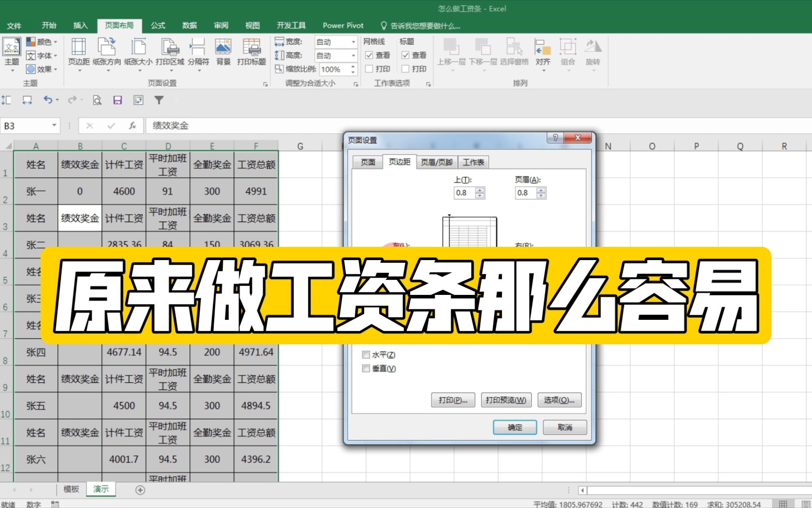Open the 宽度 width dropdown
Screen dimensions: 812x508
click(354, 42)
